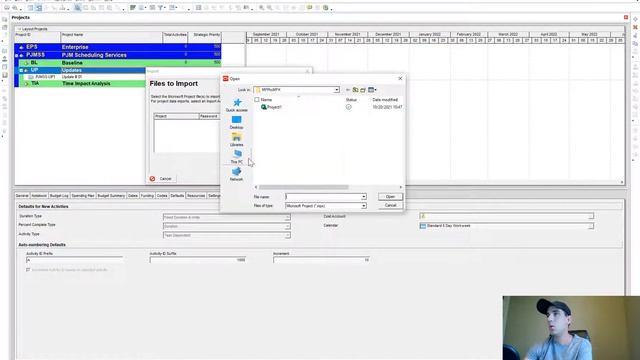Create a new folder in the Open dialog

pos(363,90)
